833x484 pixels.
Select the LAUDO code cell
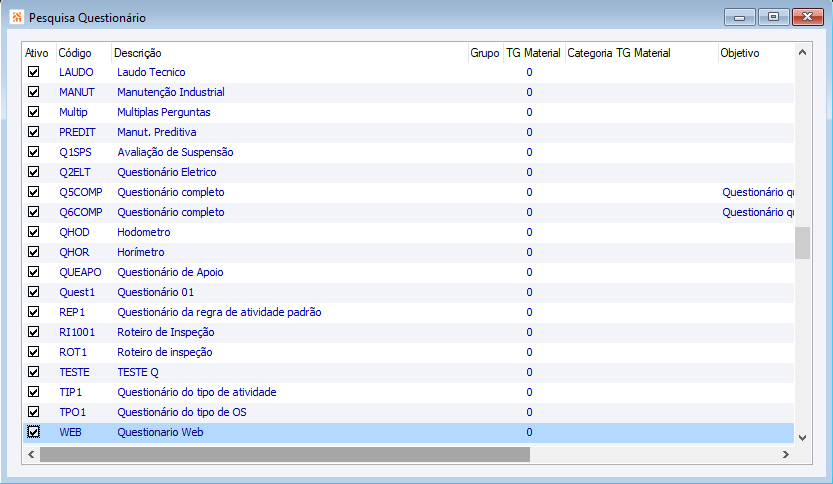pos(76,72)
